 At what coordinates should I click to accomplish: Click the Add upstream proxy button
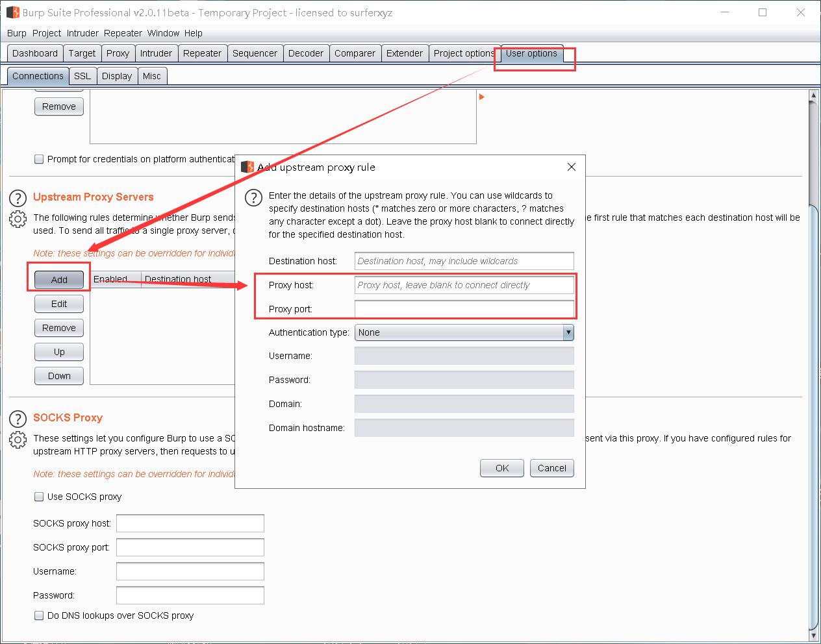point(59,280)
